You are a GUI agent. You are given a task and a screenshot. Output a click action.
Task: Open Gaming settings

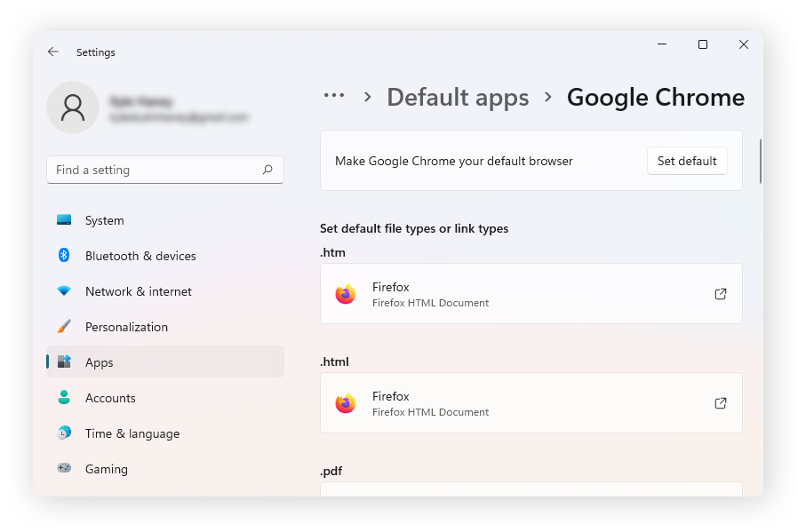point(108,469)
